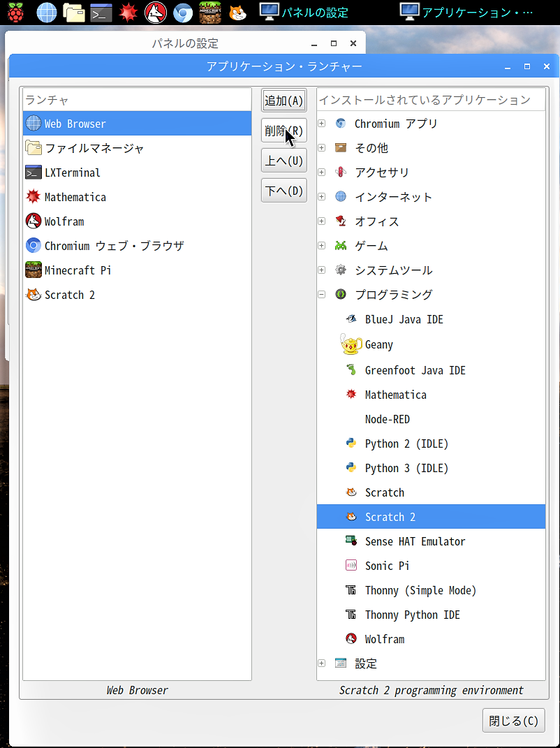
Task: Move launcher up with 上へ(U)
Action: (283, 161)
